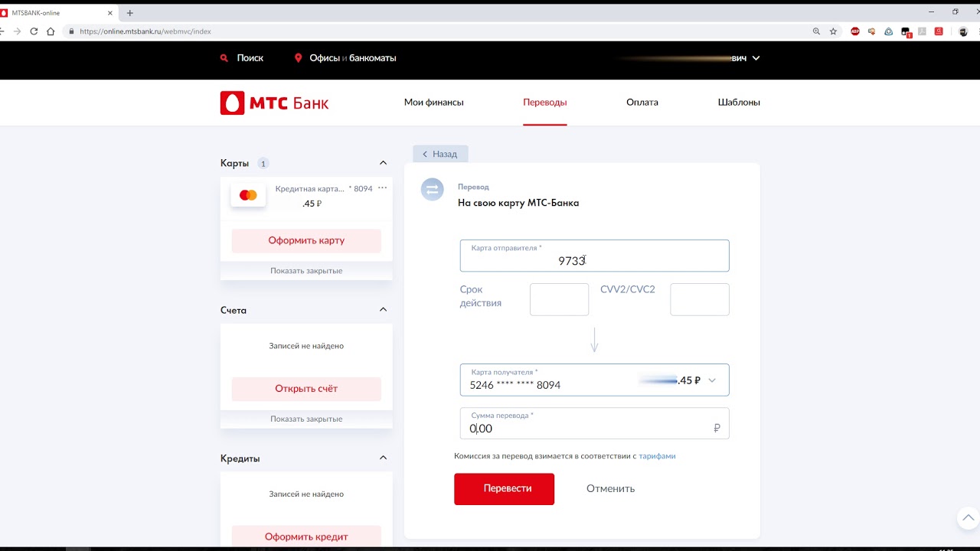Open the three-dots menu of card 8094
The image size is (980, 551).
[x=382, y=188]
